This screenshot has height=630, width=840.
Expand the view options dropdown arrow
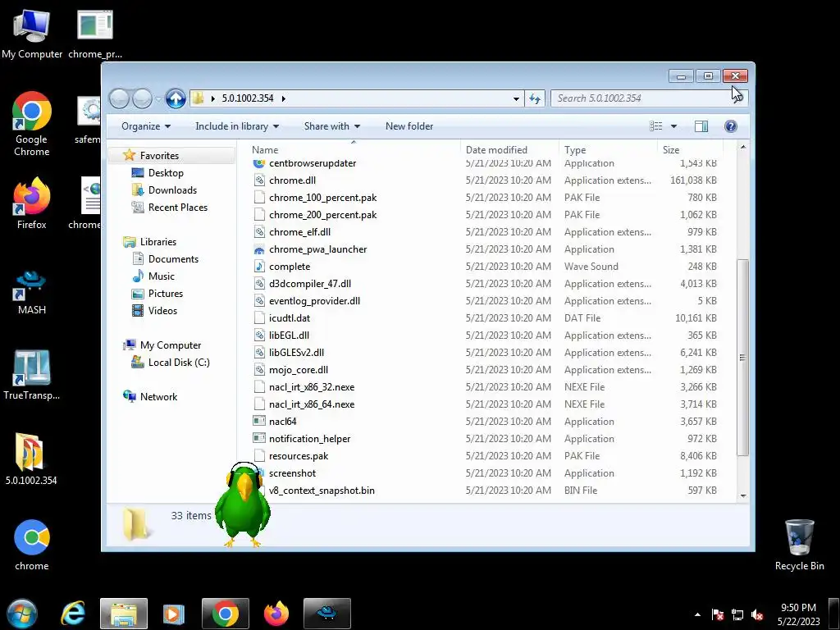pos(674,126)
